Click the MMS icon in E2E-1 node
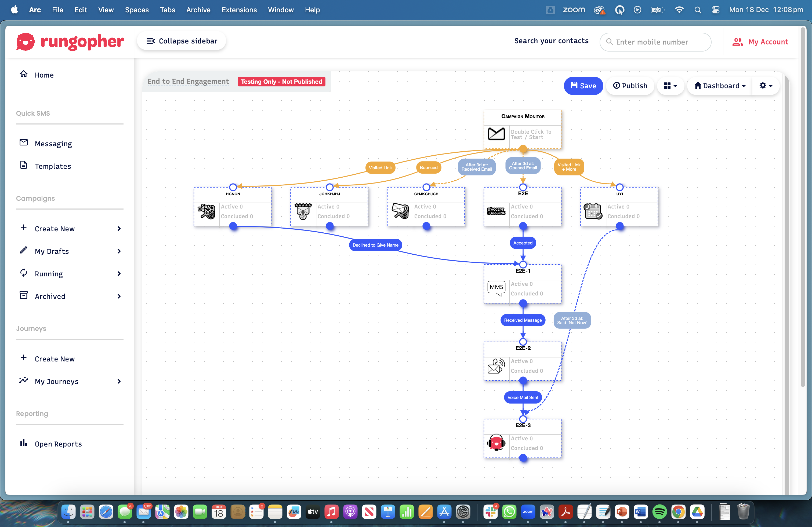This screenshot has height=527, width=812. [496, 288]
